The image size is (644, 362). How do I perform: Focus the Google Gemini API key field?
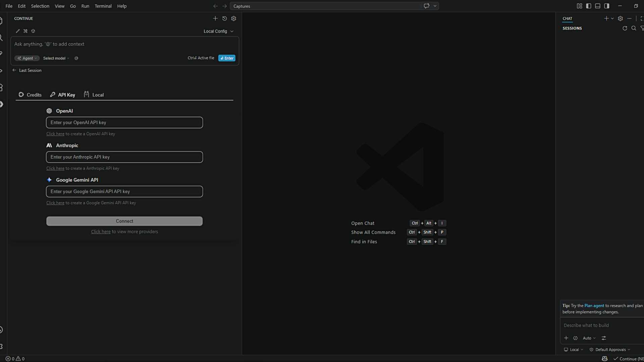tap(124, 192)
